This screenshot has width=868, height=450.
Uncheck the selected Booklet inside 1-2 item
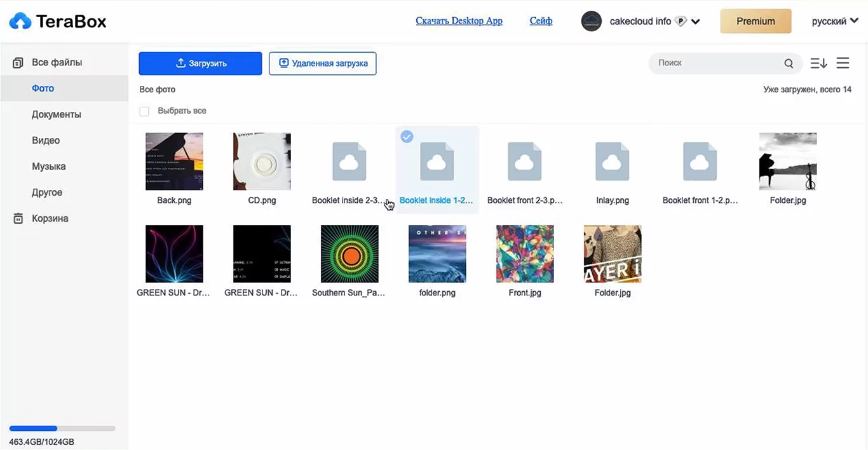click(x=407, y=137)
